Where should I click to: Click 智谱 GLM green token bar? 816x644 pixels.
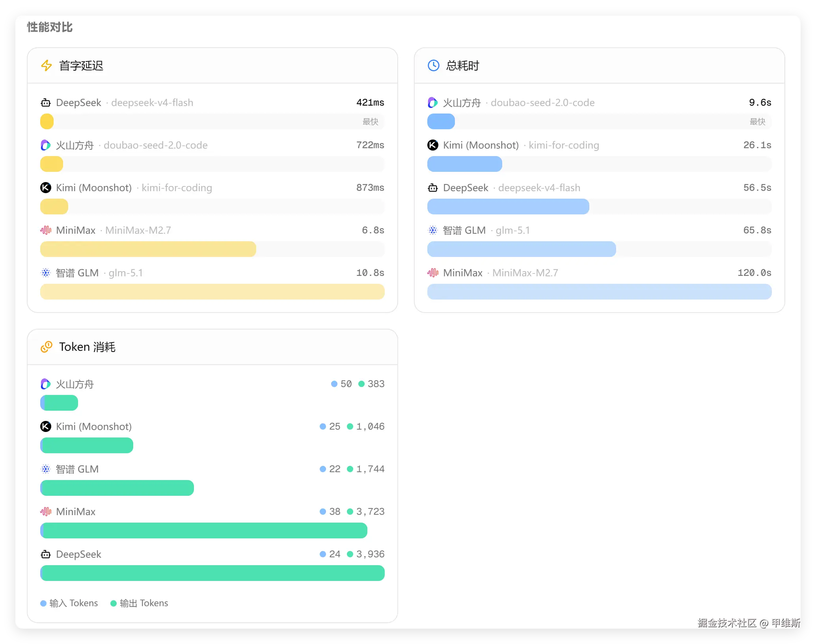pos(117,488)
